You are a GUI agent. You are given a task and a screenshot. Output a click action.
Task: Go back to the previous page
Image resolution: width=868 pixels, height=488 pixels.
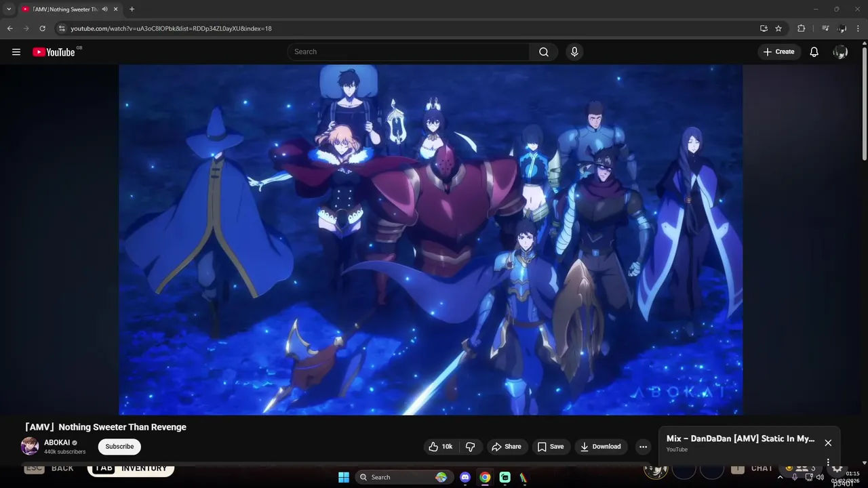click(9, 28)
